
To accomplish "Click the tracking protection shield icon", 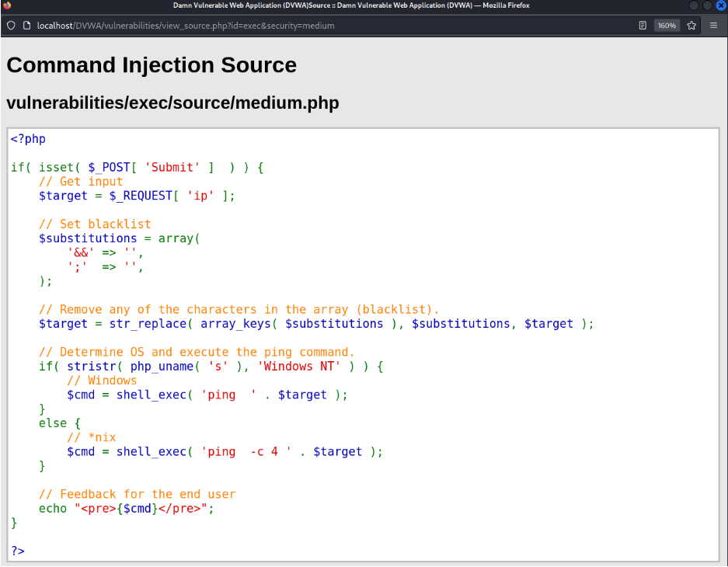I will point(11,25).
